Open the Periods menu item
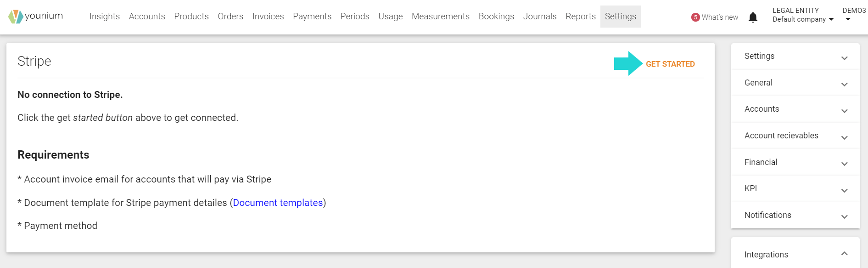 click(355, 17)
